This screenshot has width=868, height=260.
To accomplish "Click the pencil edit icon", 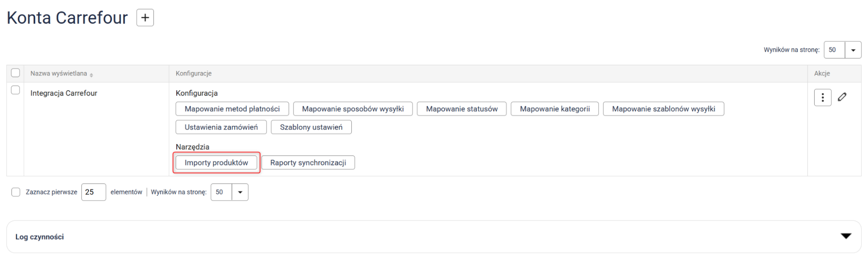I will [842, 97].
